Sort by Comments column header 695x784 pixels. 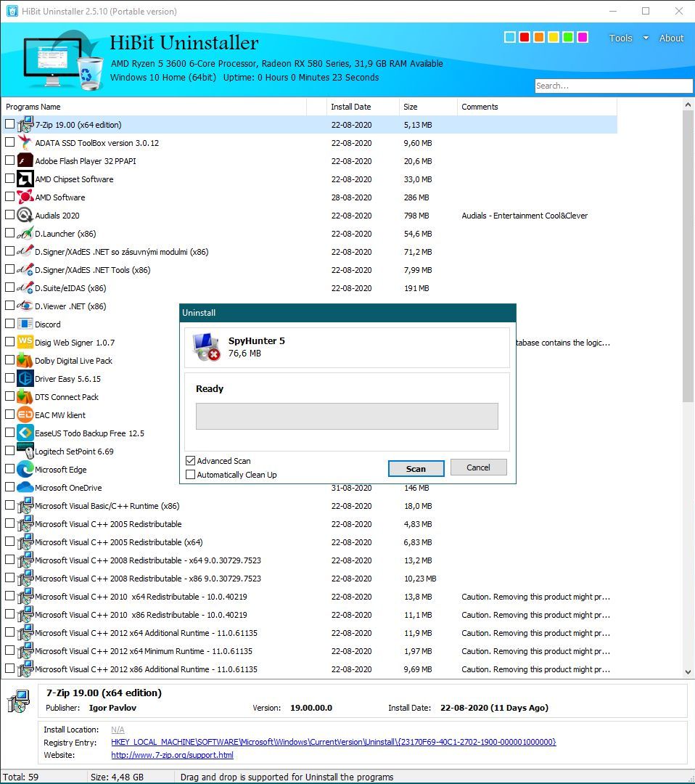pos(537,107)
